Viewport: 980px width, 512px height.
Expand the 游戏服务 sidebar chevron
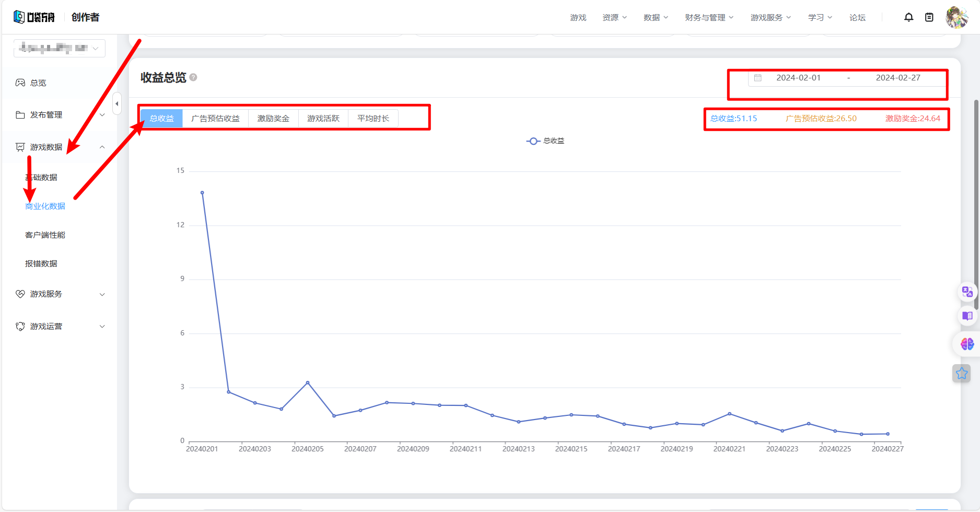click(102, 295)
